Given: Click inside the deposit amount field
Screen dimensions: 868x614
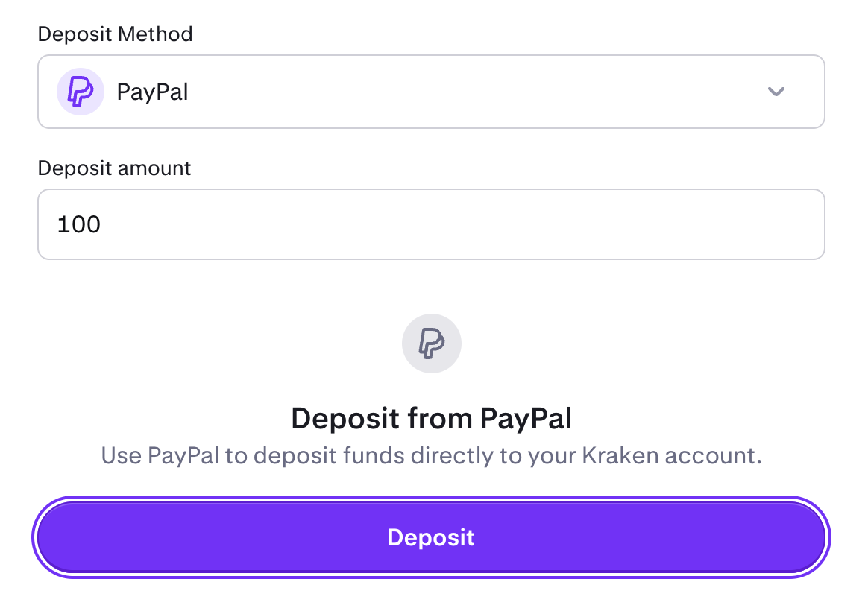Looking at the screenshot, I should [x=432, y=224].
